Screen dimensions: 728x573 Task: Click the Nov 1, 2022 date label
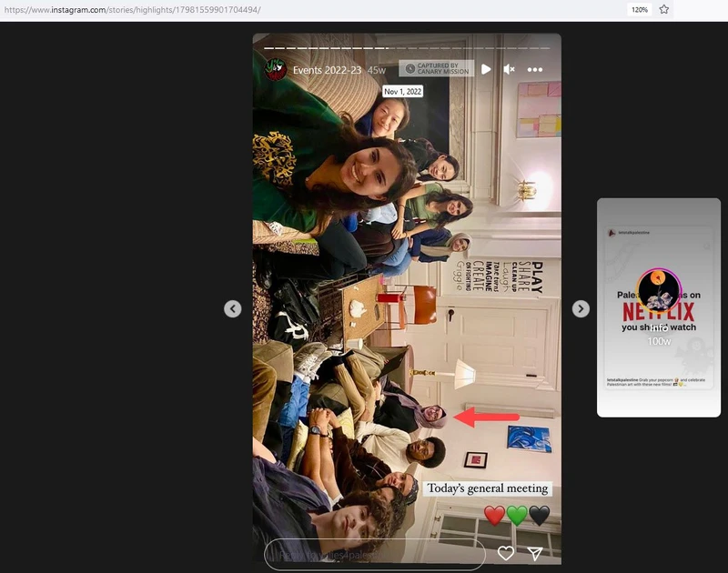(x=402, y=91)
